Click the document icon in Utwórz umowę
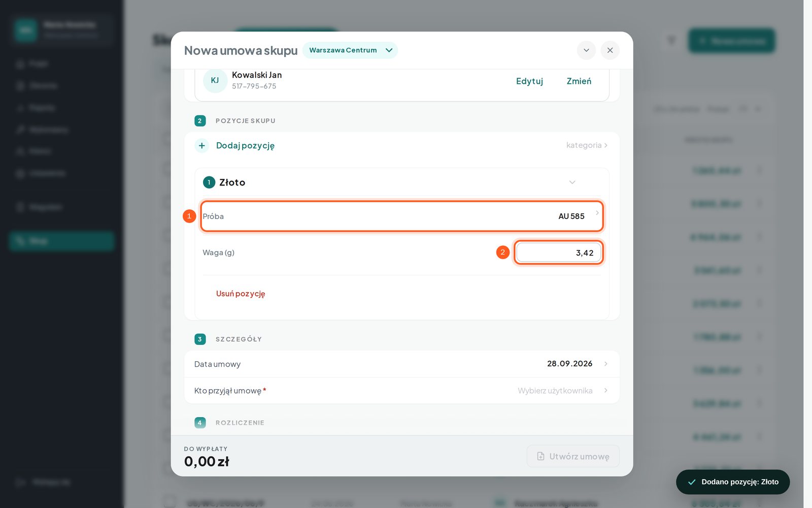 pos(540,456)
